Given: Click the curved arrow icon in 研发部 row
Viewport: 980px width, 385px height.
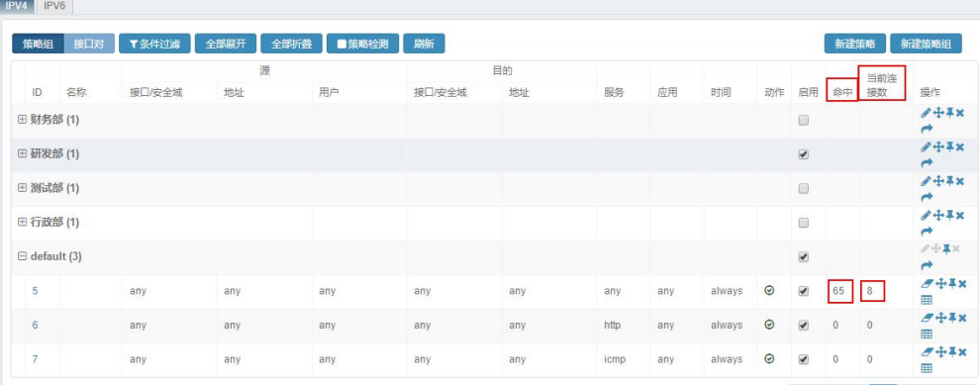Looking at the screenshot, I should (x=927, y=162).
